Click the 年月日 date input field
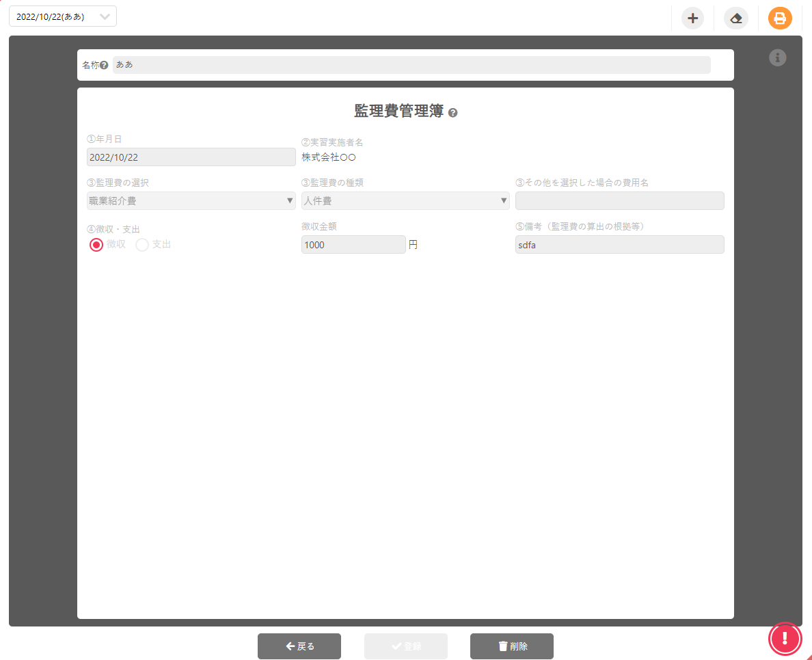This screenshot has width=812, height=660. (191, 157)
